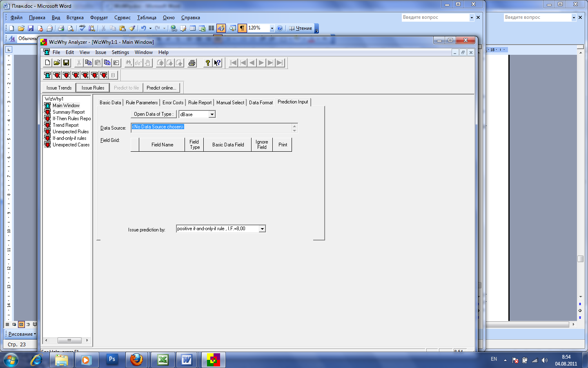
Task: Open the Undo history dropdown arrow in Word
Action: [x=150, y=28]
